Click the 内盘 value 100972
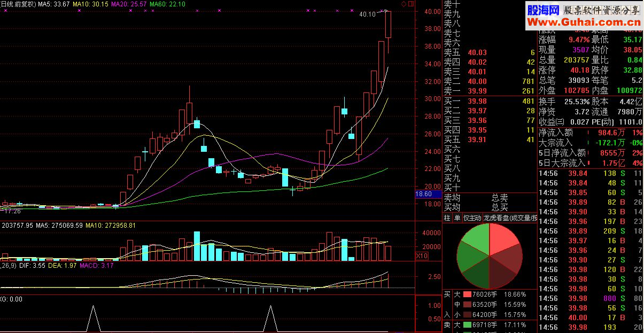644x333 pixels. (x=629, y=90)
